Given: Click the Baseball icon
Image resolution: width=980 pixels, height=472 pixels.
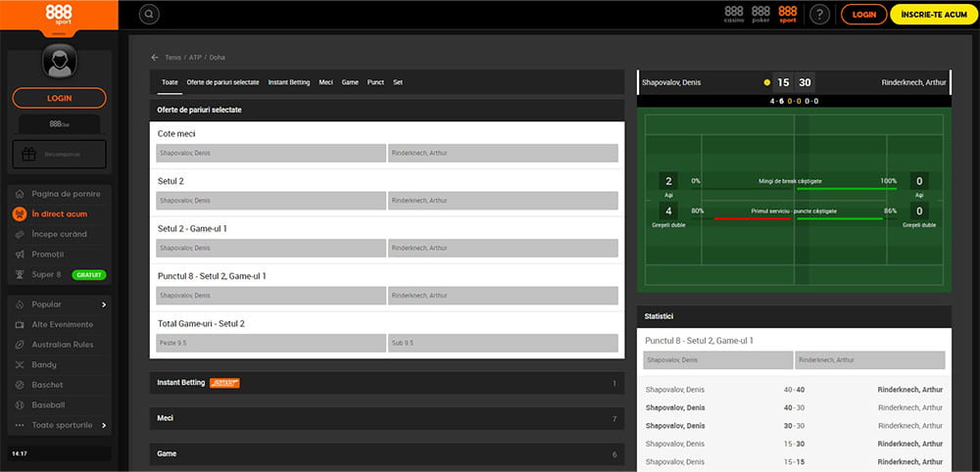Looking at the screenshot, I should 20,405.
